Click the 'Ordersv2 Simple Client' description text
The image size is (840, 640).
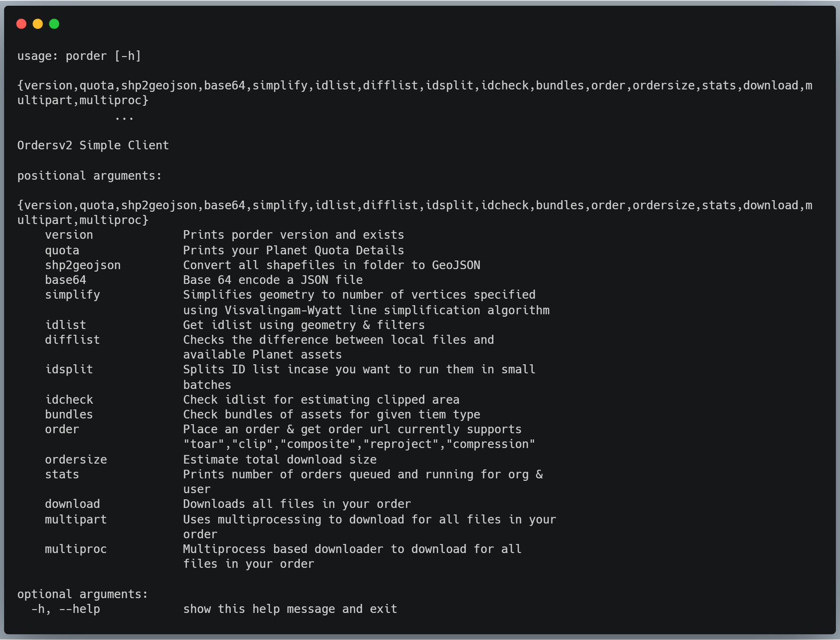click(93, 146)
